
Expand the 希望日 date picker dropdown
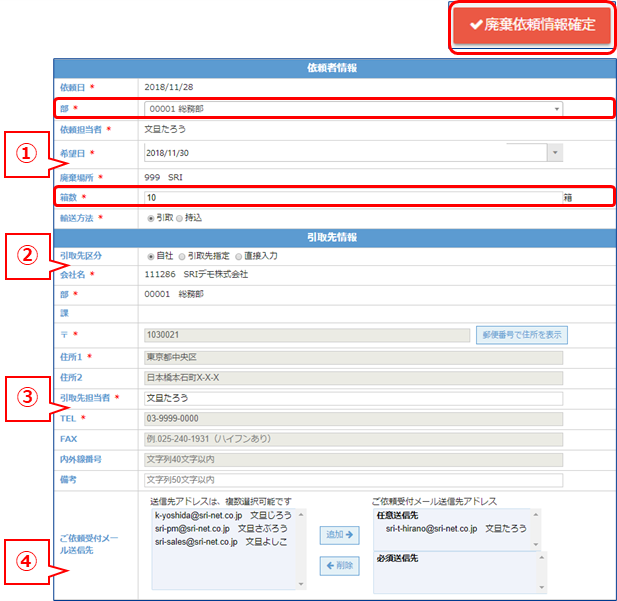tap(555, 152)
